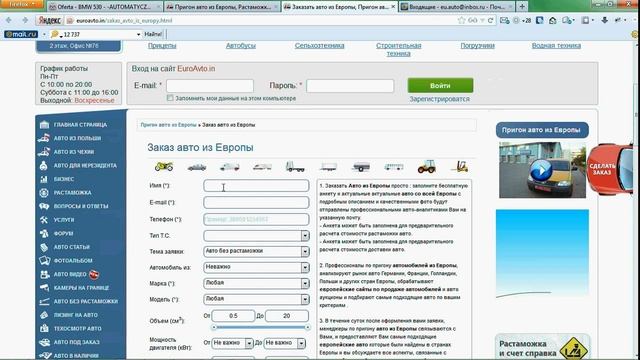Play the video thumbnail of yellow van
The height and width of the screenshot is (360, 640).
[542, 170]
